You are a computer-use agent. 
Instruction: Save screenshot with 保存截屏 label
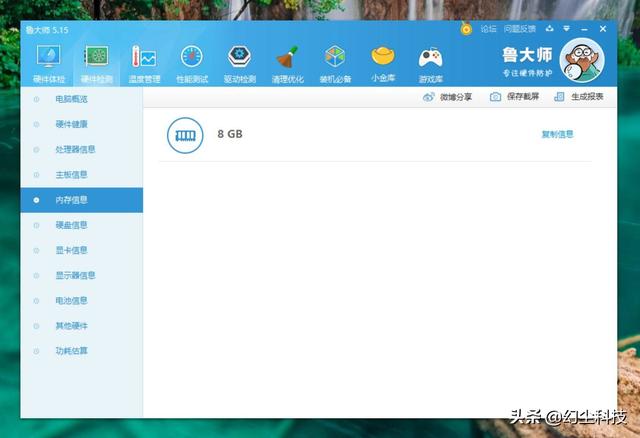(523, 97)
